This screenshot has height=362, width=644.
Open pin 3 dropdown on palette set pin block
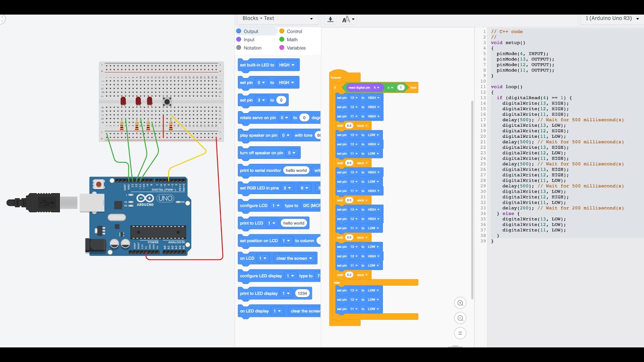[261, 100]
